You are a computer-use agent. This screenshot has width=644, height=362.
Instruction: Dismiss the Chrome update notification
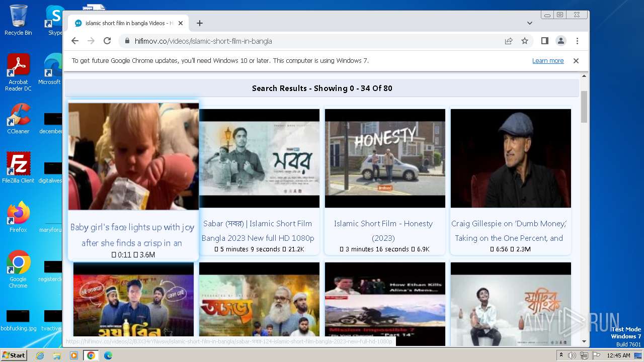pyautogui.click(x=576, y=60)
